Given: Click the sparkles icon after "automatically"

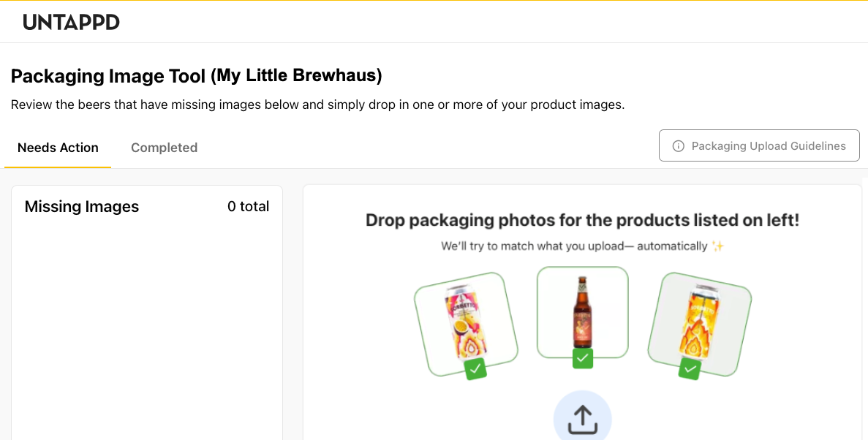Looking at the screenshot, I should pyautogui.click(x=717, y=246).
